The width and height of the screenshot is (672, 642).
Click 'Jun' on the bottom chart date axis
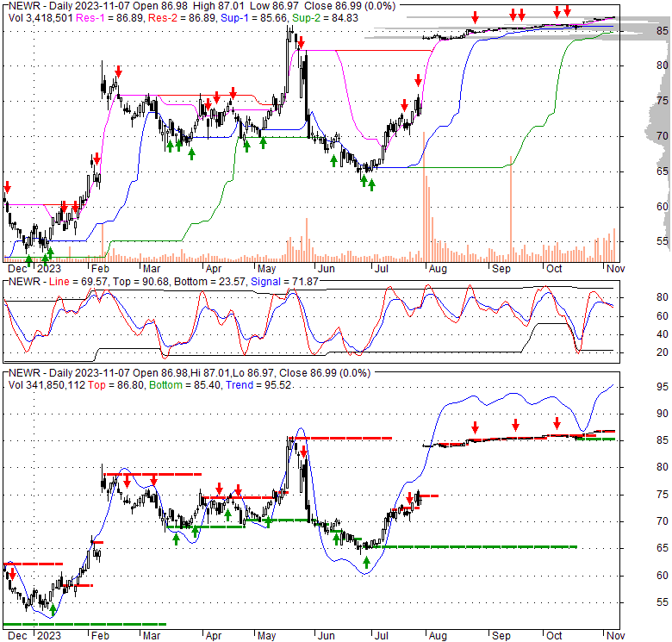coord(327,636)
